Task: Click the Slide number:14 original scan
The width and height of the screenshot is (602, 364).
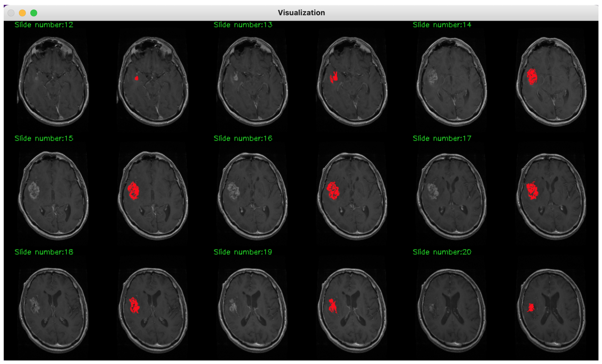Action: [452, 81]
